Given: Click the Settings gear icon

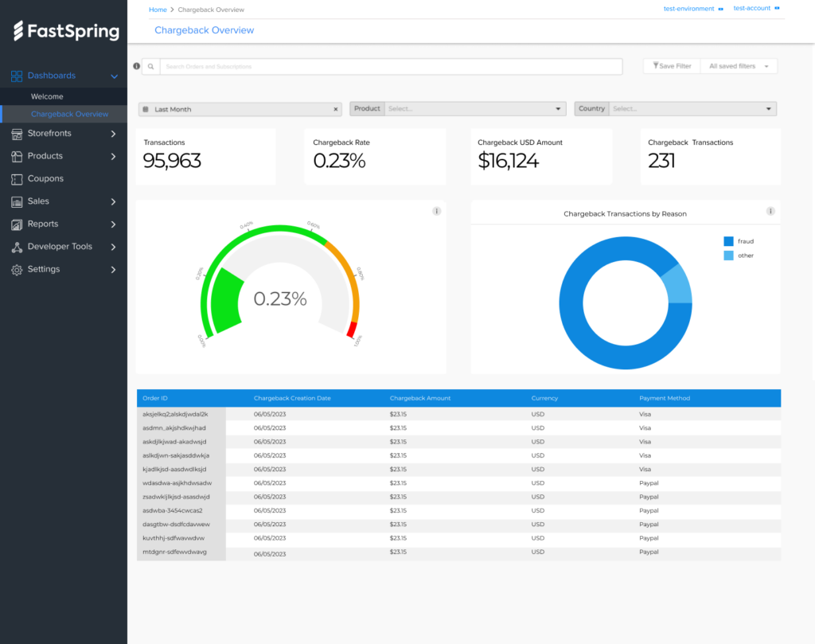Looking at the screenshot, I should 17,270.
